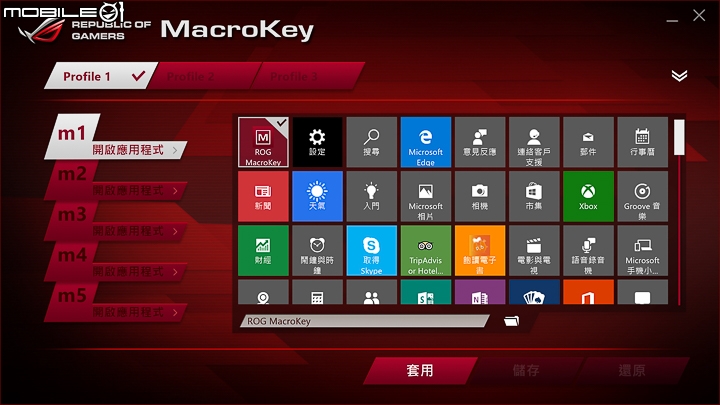Expand the double-chevron profile options
The width and height of the screenshot is (720, 405).
coord(679,76)
